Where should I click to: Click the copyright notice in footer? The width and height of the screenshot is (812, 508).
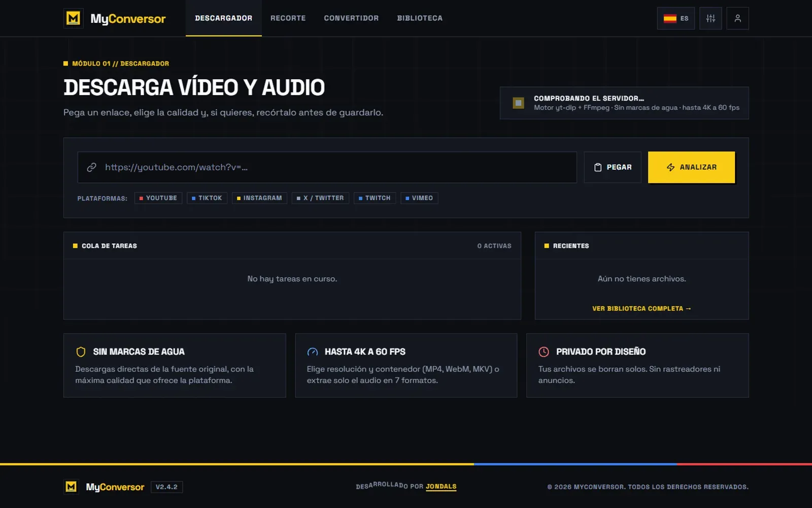648,487
